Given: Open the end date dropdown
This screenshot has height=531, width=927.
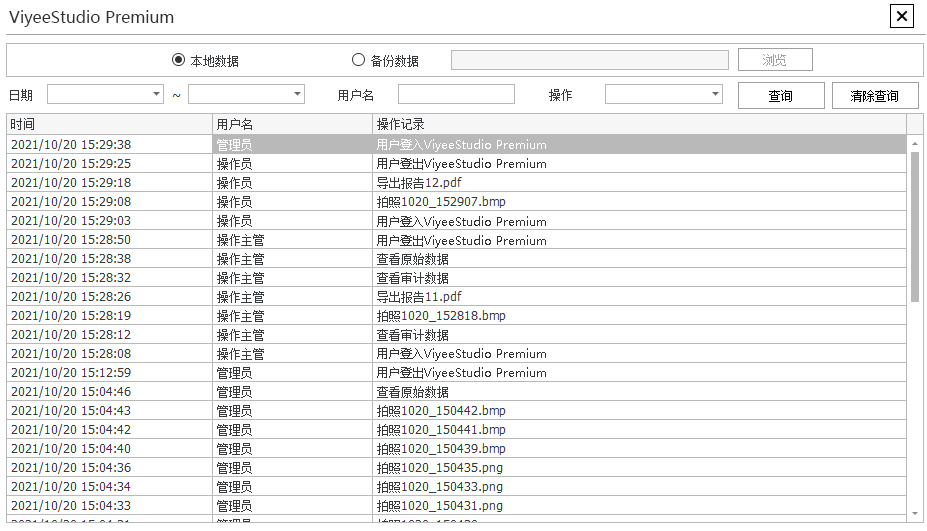Looking at the screenshot, I should (x=297, y=94).
